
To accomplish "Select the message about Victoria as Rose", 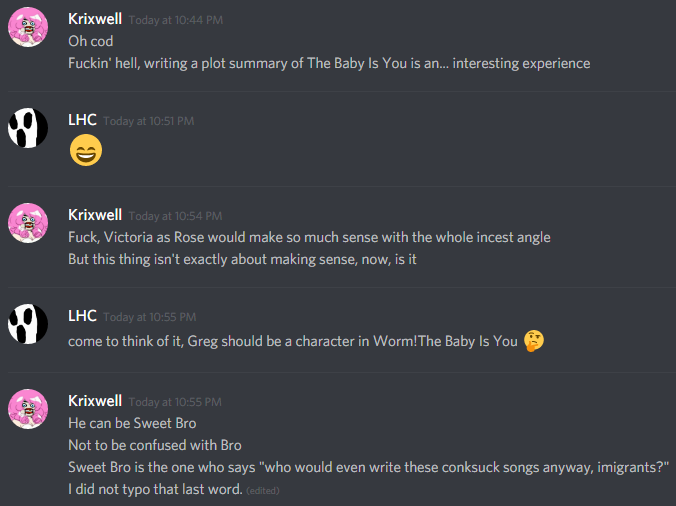I will pos(309,237).
